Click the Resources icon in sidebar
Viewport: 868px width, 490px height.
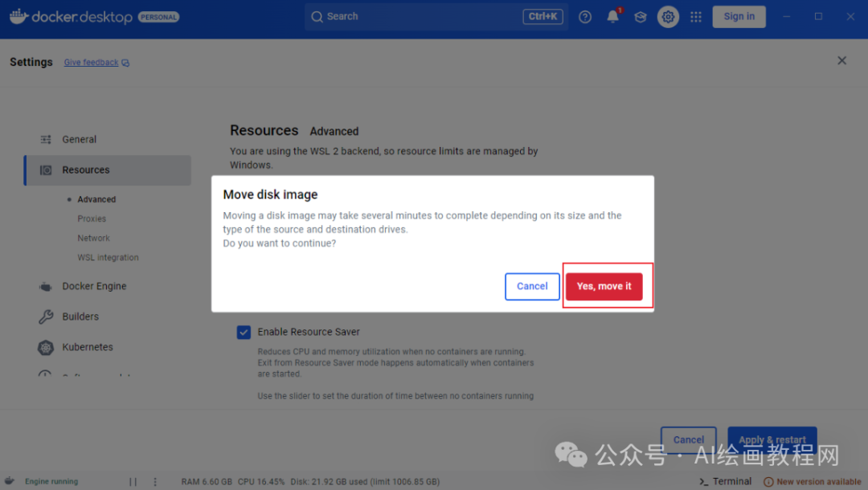coord(46,169)
